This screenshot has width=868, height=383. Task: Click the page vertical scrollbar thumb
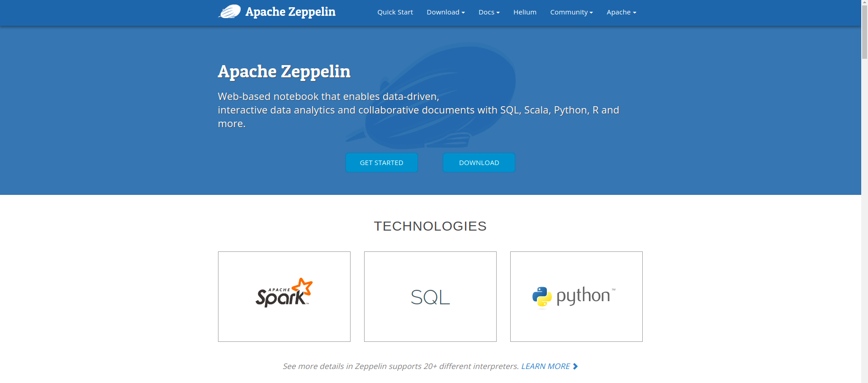(x=864, y=33)
